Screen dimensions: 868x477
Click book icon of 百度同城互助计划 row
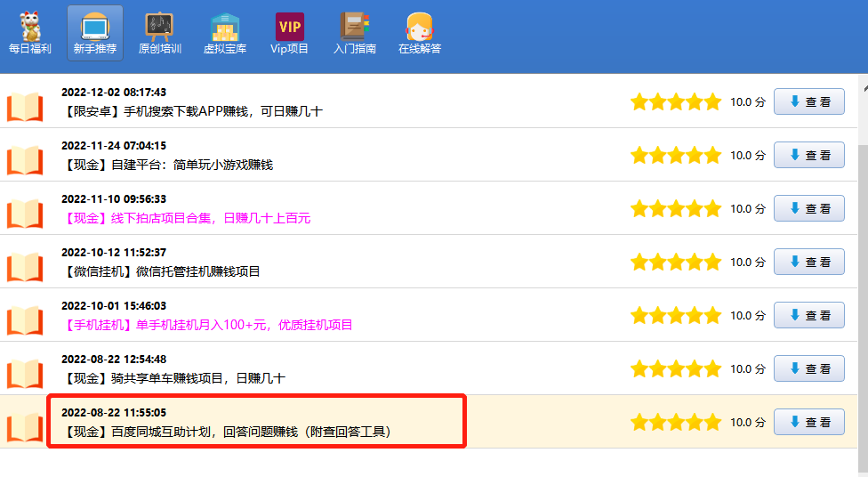(x=25, y=427)
